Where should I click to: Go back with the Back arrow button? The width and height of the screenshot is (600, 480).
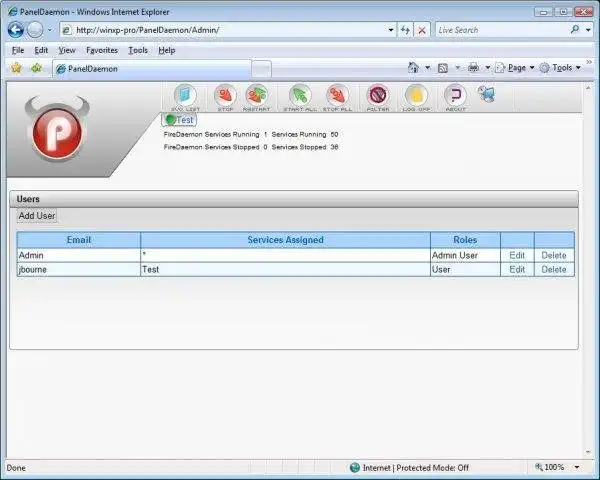(16, 30)
